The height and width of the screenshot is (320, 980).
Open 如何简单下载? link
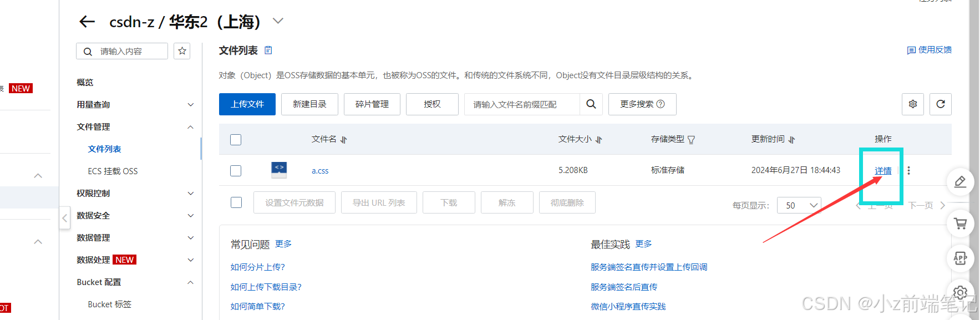[x=257, y=307]
